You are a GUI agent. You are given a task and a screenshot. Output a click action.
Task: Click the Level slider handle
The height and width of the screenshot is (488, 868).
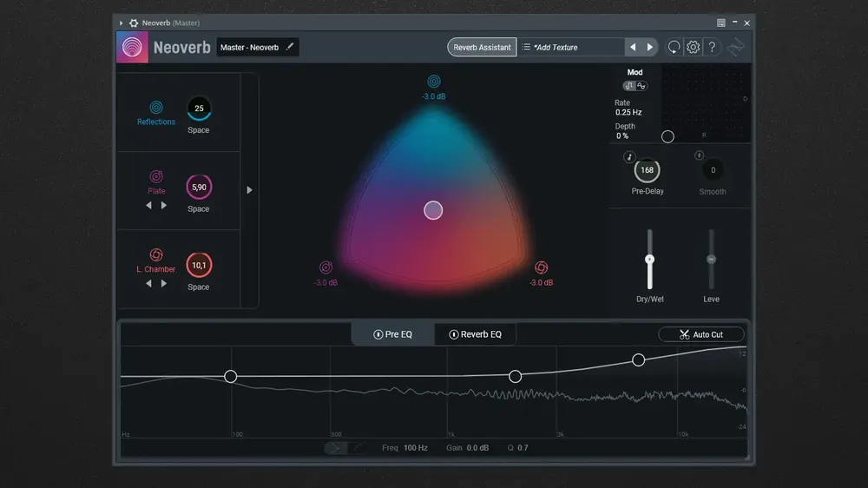tap(712, 260)
